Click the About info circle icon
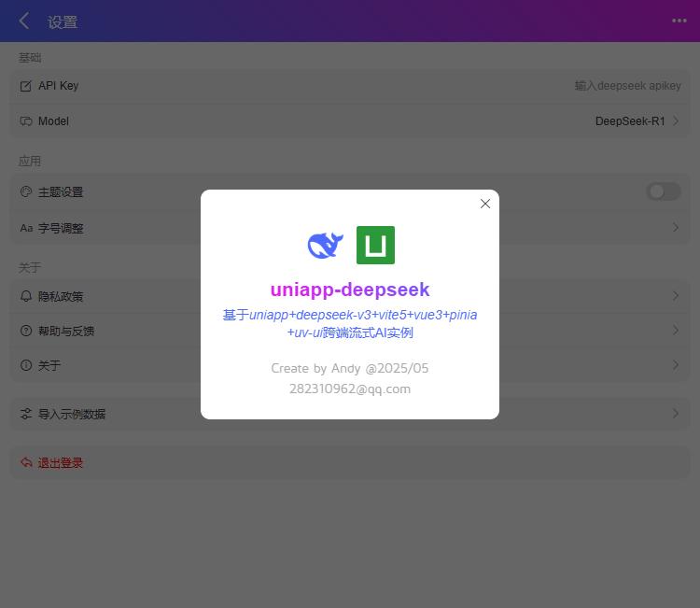Image resolution: width=700 pixels, height=608 pixels. pyautogui.click(x=26, y=365)
